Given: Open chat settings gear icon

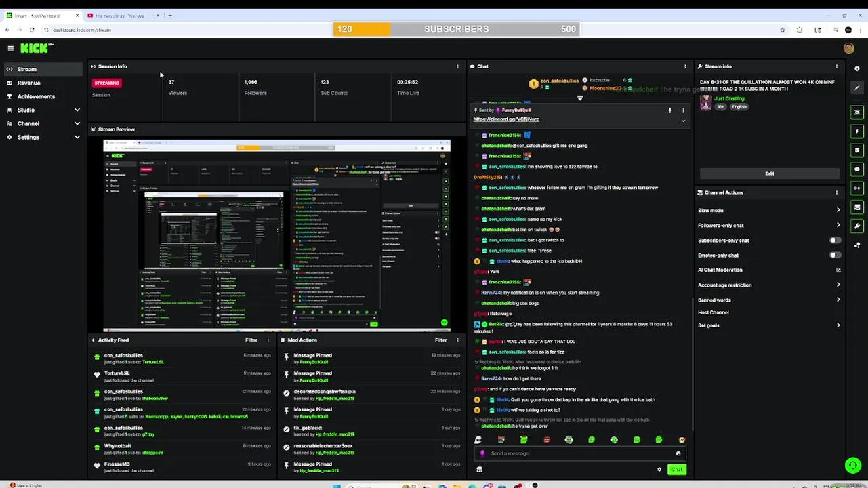Looking at the screenshot, I should click(x=659, y=469).
